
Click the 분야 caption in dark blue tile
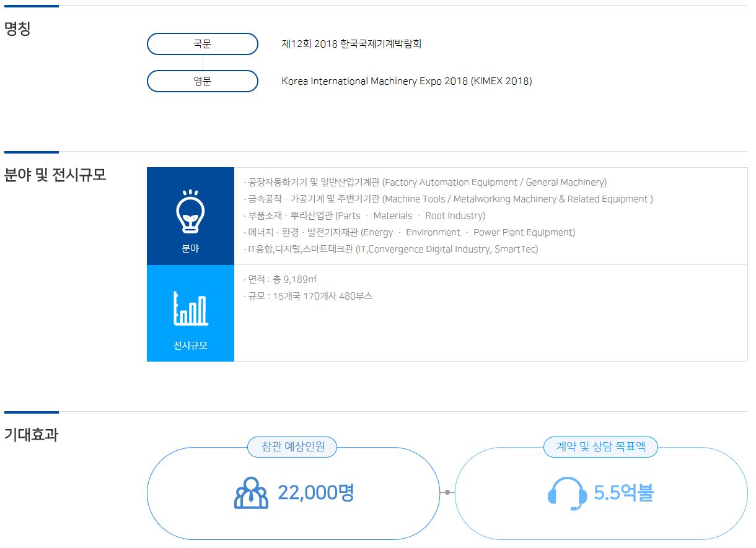pos(190,248)
